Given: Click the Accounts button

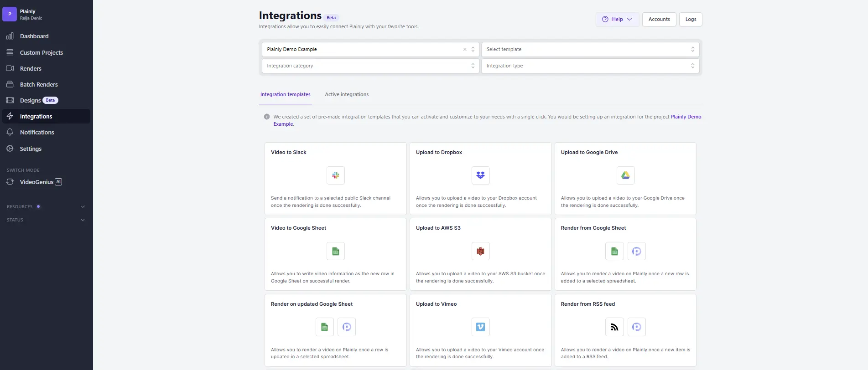Looking at the screenshot, I should (x=659, y=19).
